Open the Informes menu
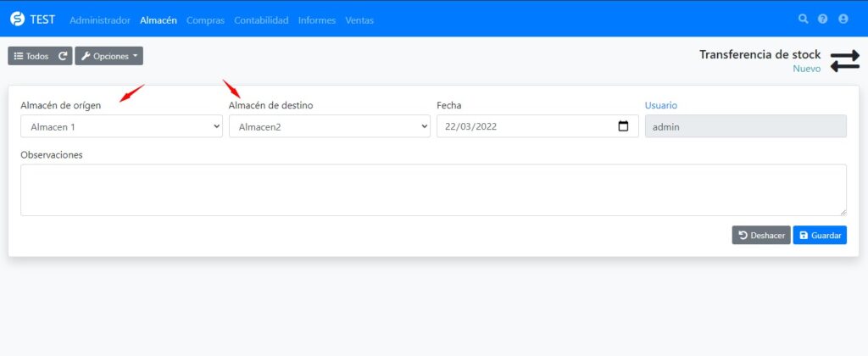 point(316,19)
